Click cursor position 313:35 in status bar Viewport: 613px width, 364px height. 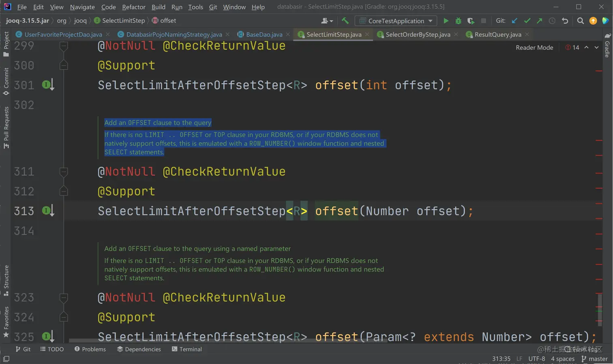(x=501, y=359)
